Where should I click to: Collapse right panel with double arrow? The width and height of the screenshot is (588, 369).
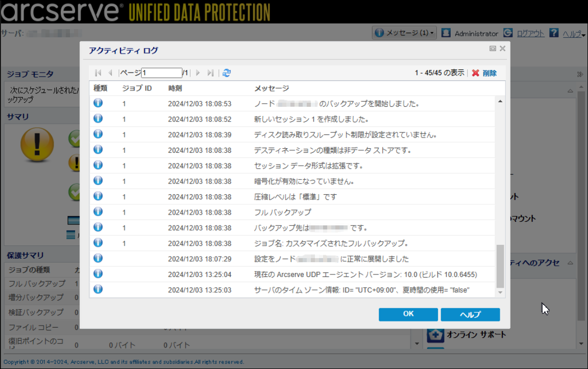(x=580, y=74)
